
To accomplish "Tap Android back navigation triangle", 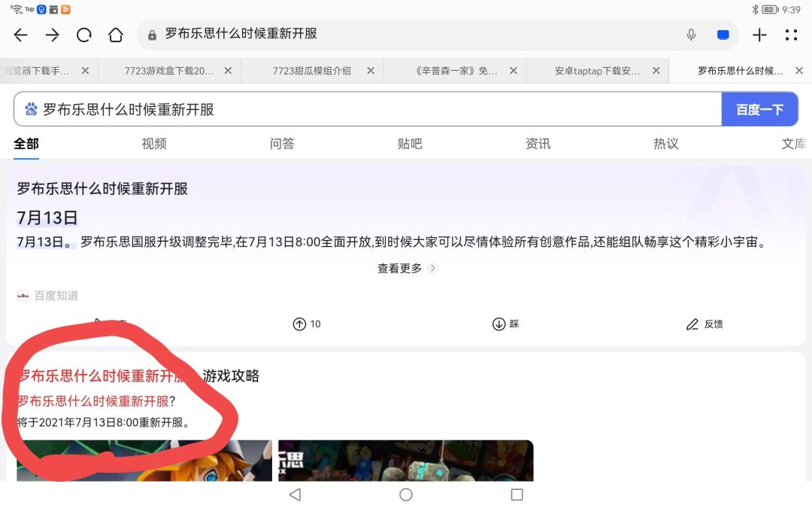I will coord(295,494).
